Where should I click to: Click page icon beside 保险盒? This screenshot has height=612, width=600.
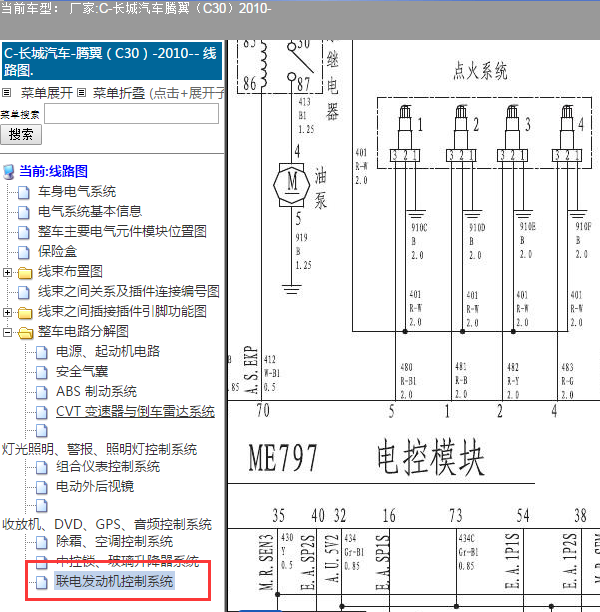point(24,252)
